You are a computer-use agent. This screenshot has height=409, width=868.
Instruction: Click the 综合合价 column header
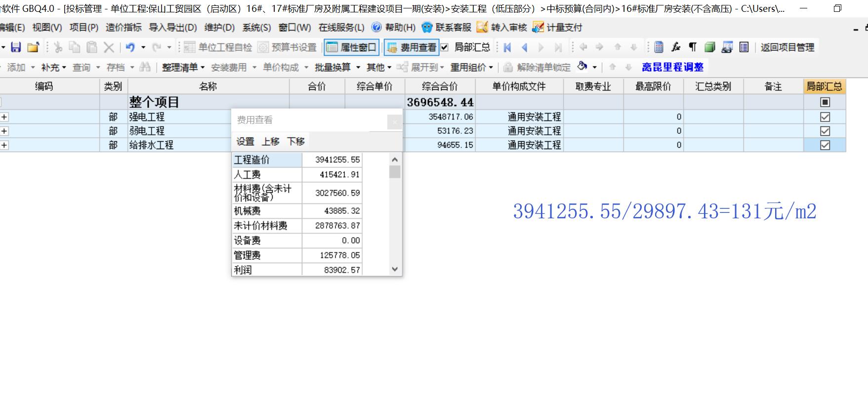point(440,86)
